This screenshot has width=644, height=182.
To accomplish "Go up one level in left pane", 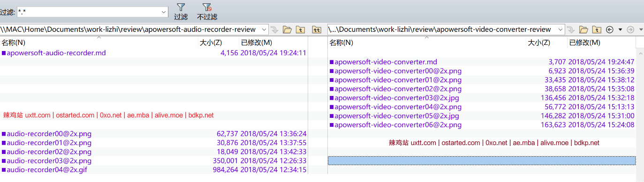I will point(301,29).
